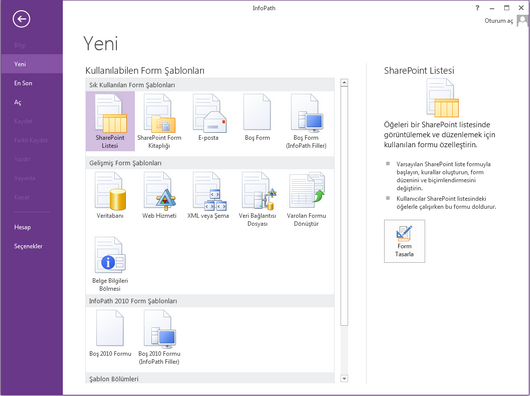530x396 pixels.
Task: Click the Oturum aç link
Action: (x=499, y=21)
